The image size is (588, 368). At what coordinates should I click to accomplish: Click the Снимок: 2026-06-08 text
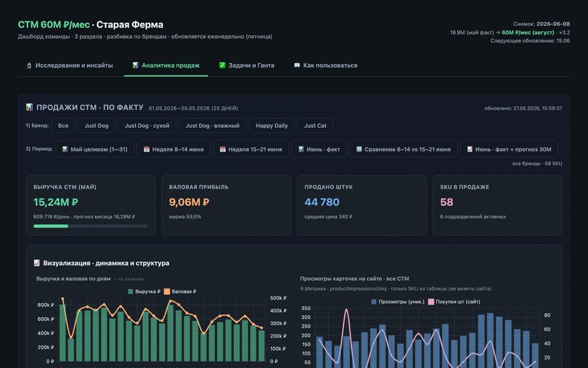coord(541,23)
